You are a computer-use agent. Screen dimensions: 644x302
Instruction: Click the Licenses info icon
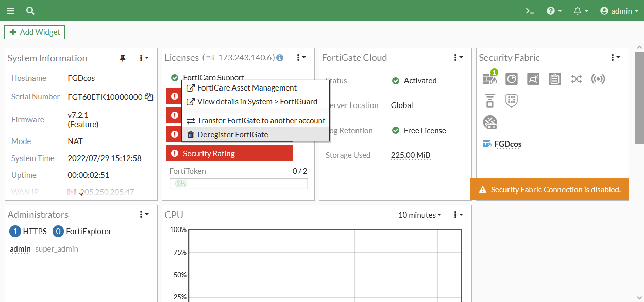point(280,58)
